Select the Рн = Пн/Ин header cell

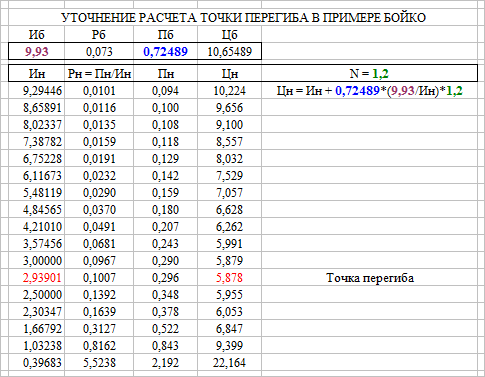99,73
